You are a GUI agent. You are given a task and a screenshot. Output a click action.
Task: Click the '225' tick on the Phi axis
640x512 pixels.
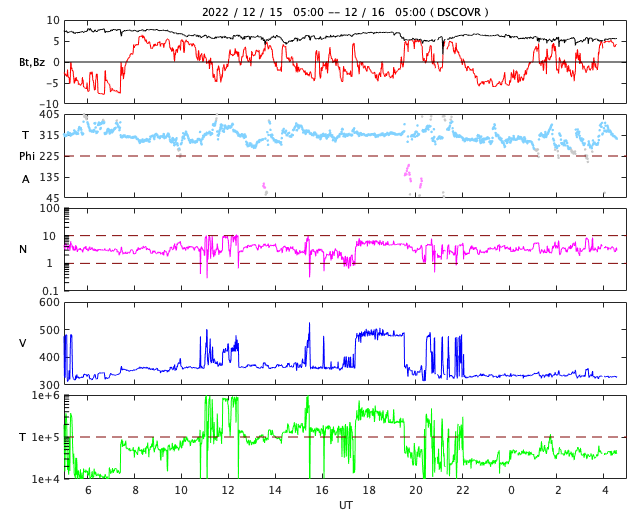pos(49,156)
